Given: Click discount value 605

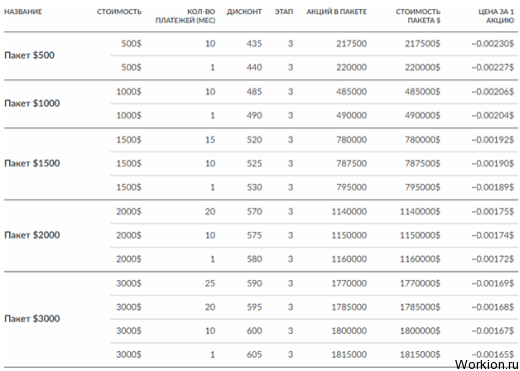Looking at the screenshot, I should [254, 355].
